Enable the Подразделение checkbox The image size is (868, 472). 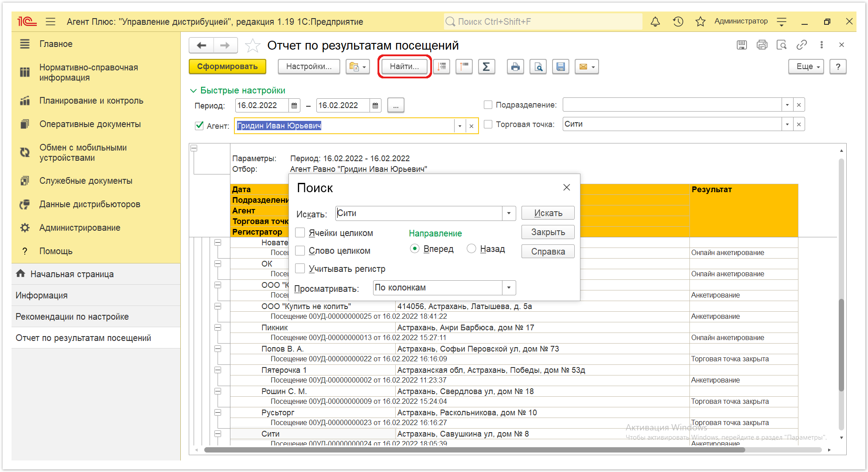488,105
